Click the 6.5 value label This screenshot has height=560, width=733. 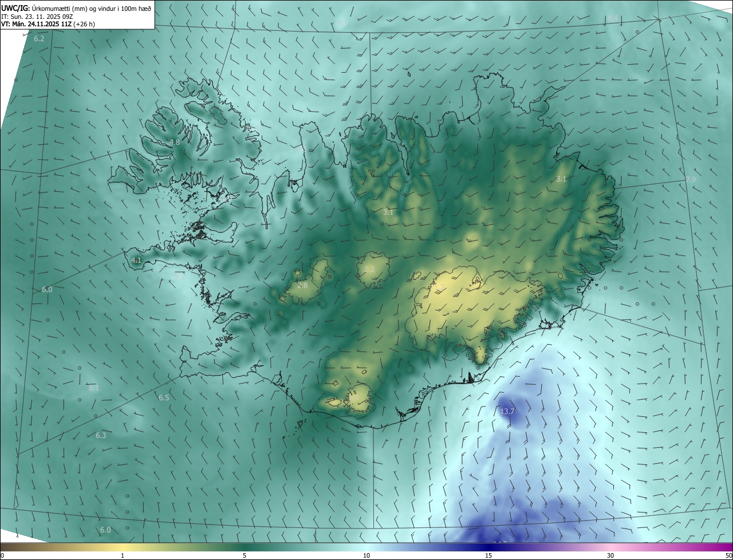click(164, 397)
